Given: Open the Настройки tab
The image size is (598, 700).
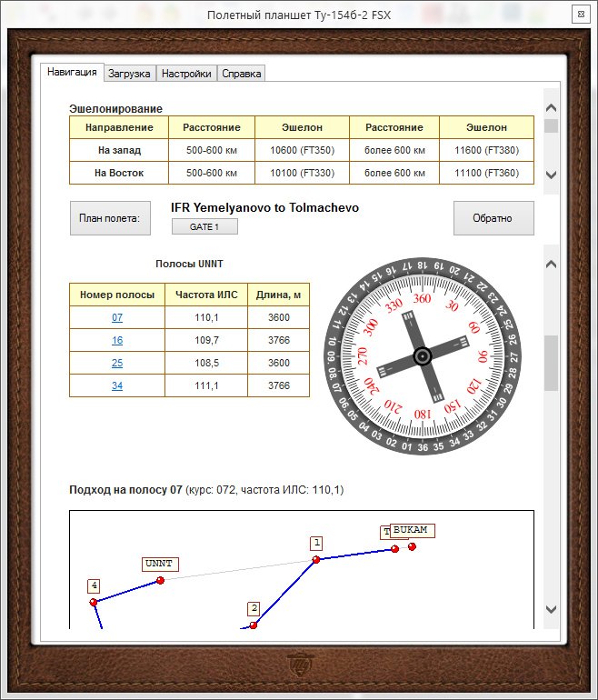Looking at the screenshot, I should click(187, 74).
